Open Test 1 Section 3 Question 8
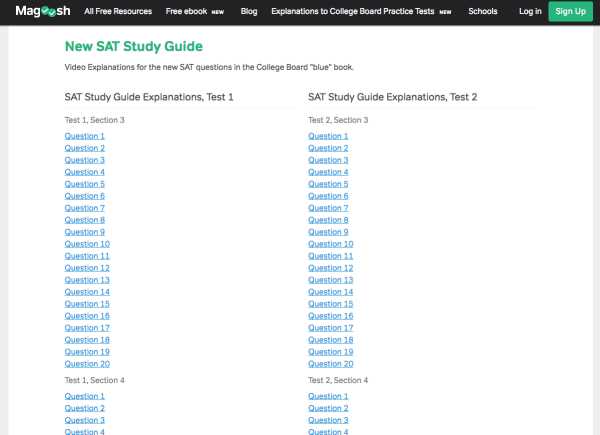600x435 pixels. tap(85, 220)
